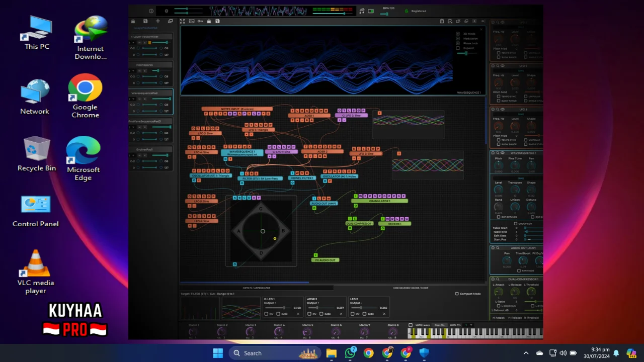
Task: Toggle the Modulation checkbox
Action: pyautogui.click(x=458, y=38)
